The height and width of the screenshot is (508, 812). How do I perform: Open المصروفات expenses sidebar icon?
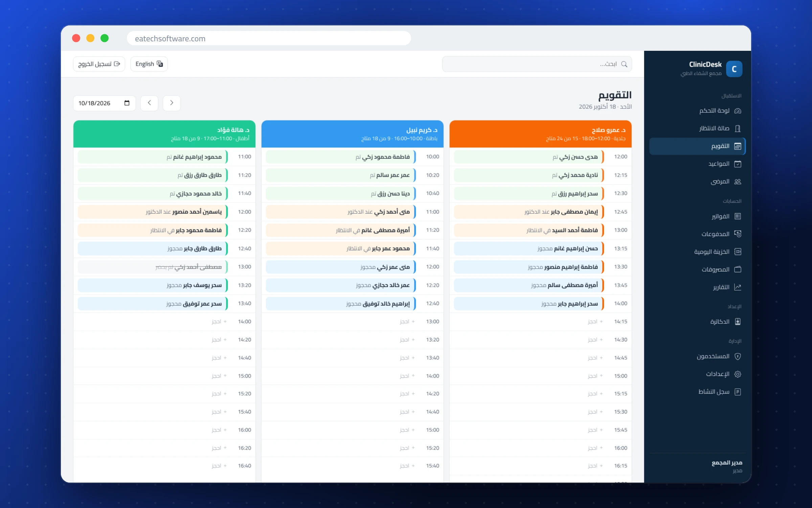pyautogui.click(x=738, y=269)
